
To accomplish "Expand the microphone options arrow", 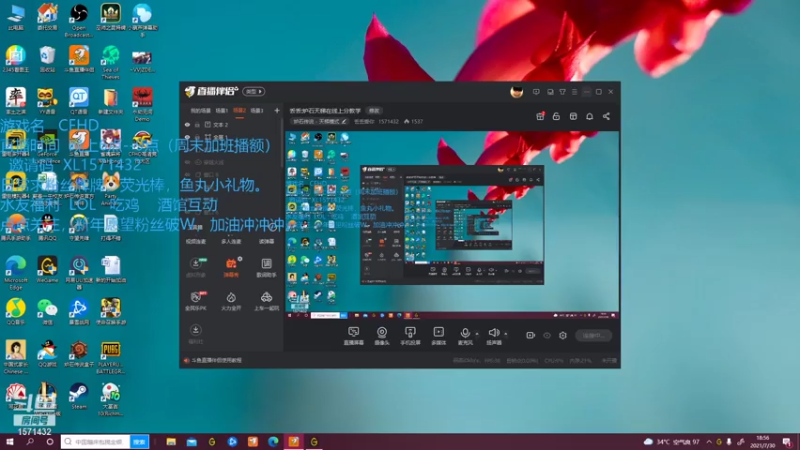I will click(477, 334).
